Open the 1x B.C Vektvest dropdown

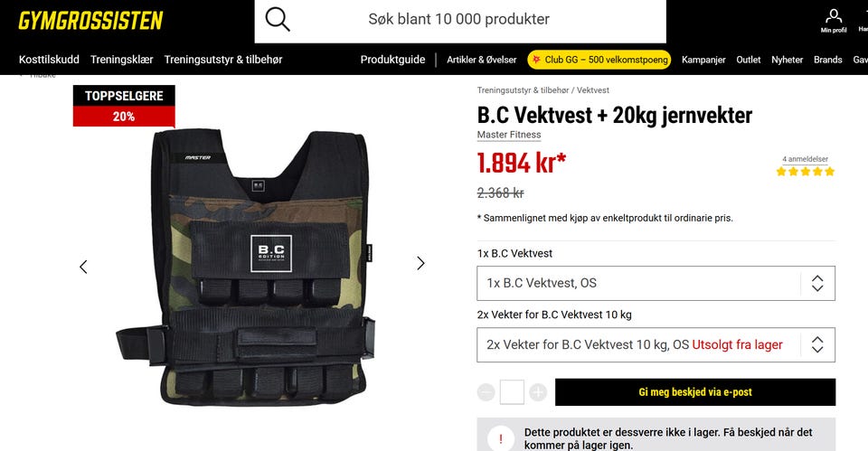pos(656,283)
